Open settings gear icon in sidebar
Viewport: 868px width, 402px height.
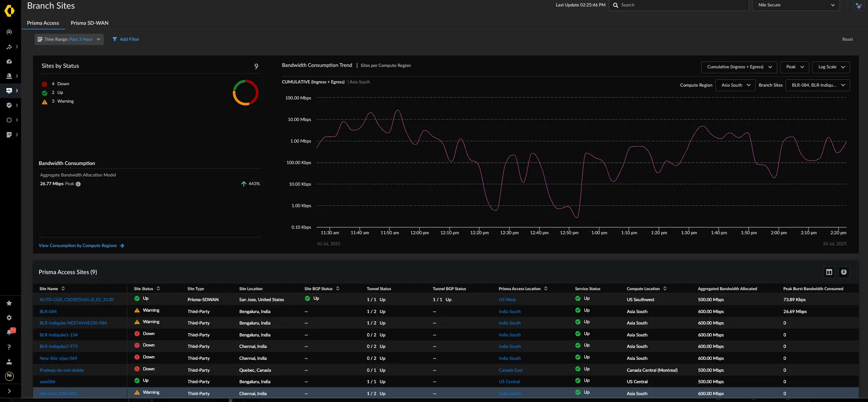click(x=9, y=318)
